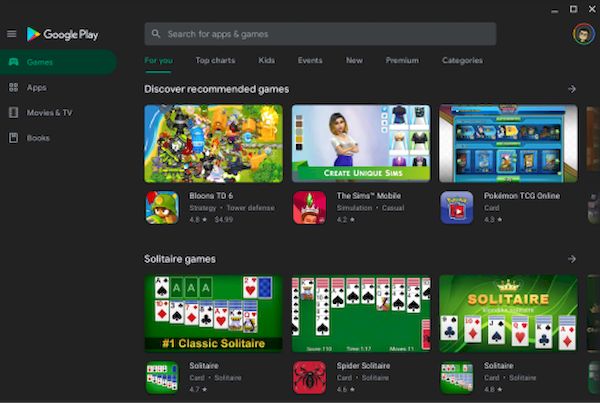The height and width of the screenshot is (404, 600).
Task: Click the Solitaire games heading
Action: coord(180,259)
